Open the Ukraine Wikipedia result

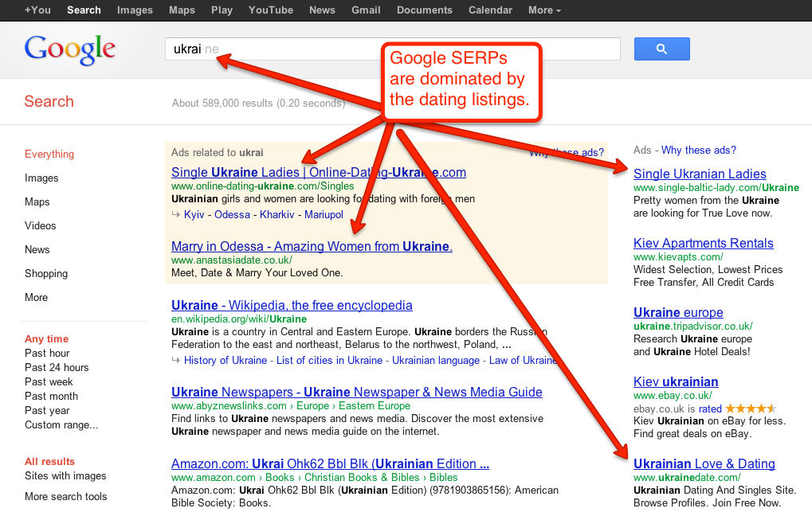(292, 305)
